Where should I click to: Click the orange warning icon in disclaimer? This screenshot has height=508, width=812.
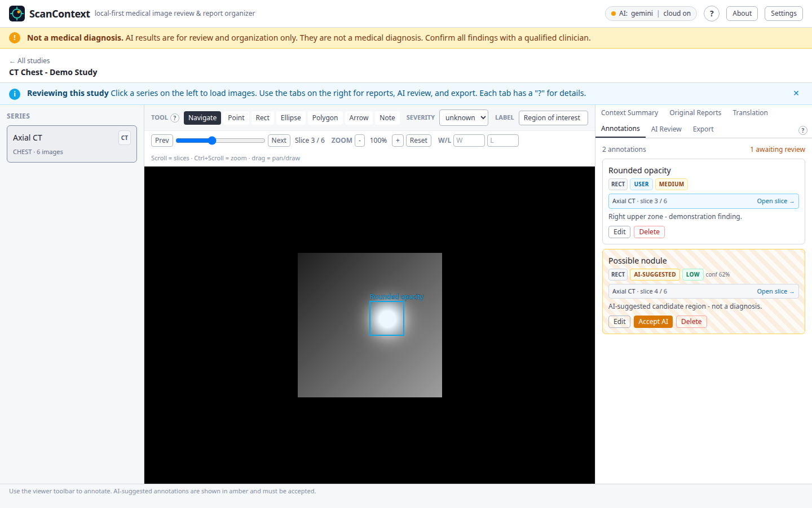15,38
